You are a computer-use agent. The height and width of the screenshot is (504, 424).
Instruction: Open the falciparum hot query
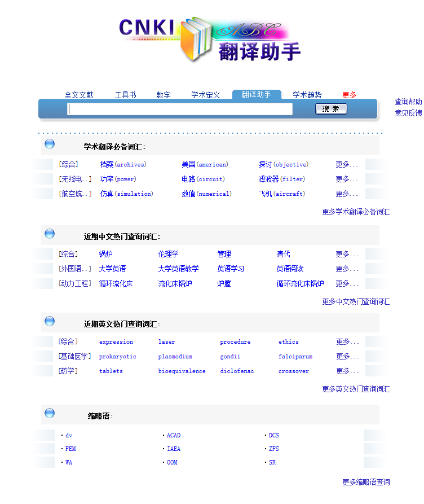coord(295,357)
